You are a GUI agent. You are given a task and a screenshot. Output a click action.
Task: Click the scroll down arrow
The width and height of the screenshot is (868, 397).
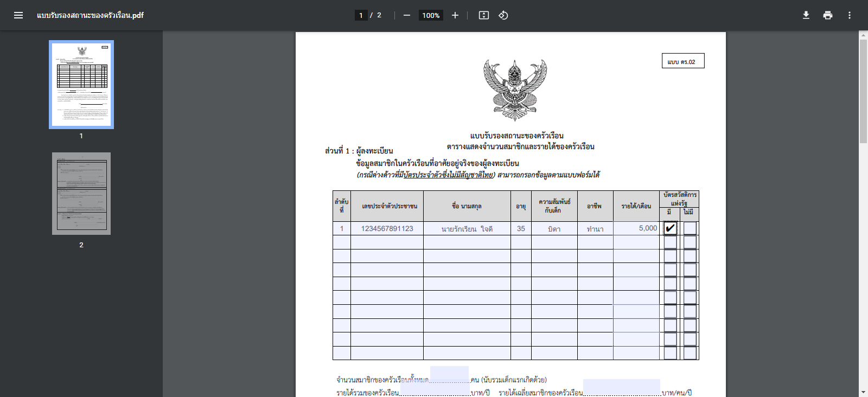pyautogui.click(x=863, y=392)
